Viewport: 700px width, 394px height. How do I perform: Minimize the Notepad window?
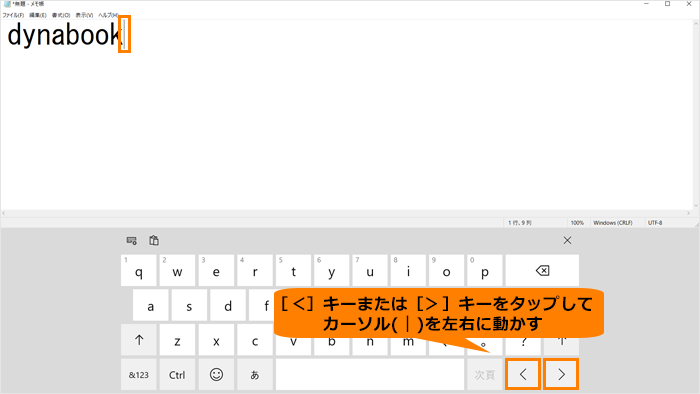point(646,4)
